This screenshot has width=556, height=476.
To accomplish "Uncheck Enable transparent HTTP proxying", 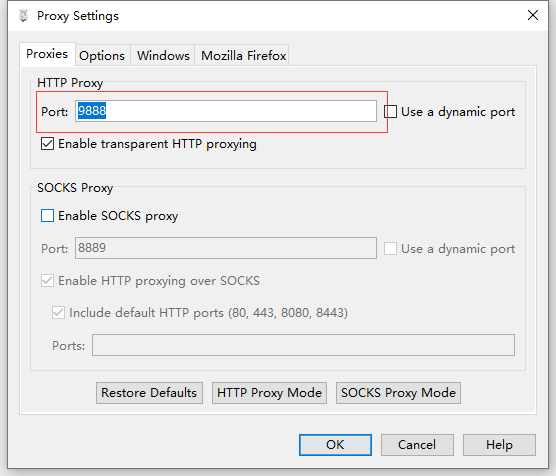I will coord(48,144).
